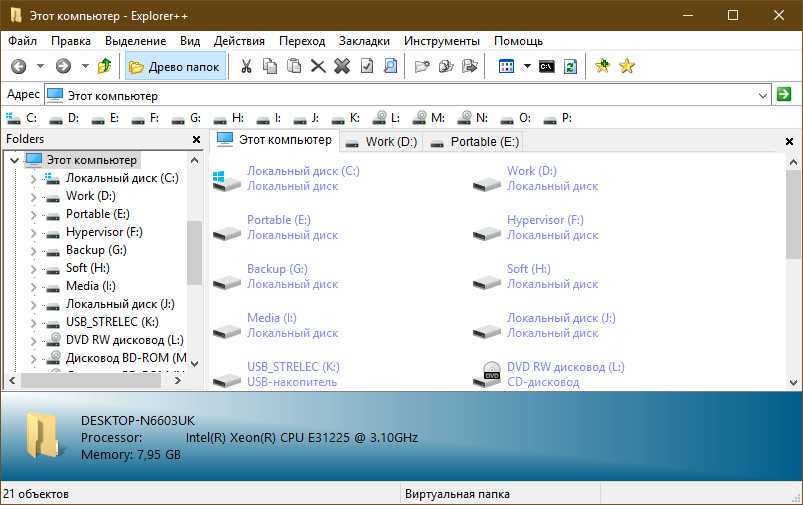The image size is (803, 505).
Task: Click the Up one folder icon
Action: pyautogui.click(x=104, y=66)
